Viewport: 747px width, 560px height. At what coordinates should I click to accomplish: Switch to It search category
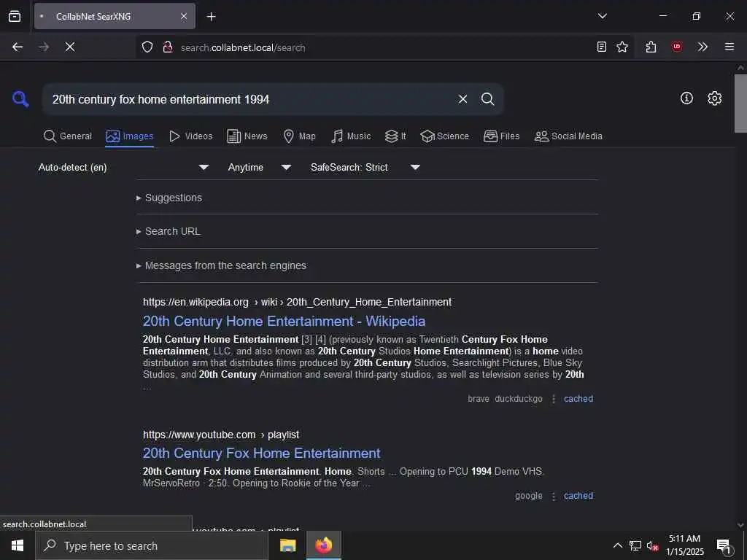tap(395, 136)
